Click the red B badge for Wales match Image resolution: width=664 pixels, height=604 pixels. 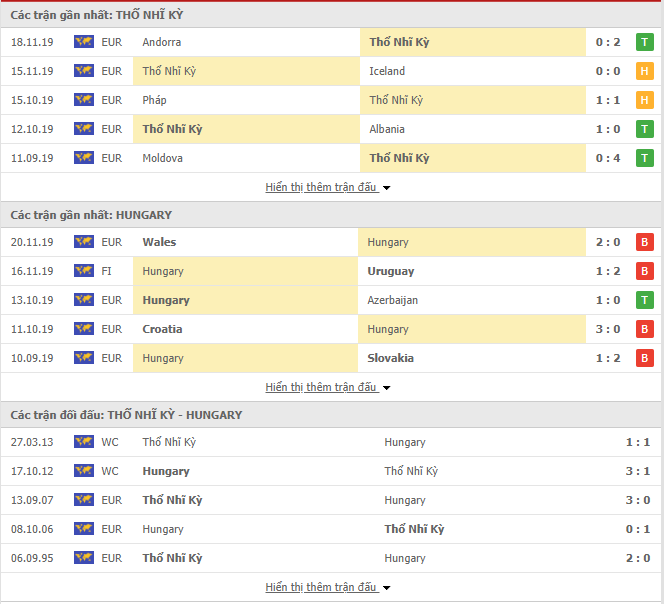pyautogui.click(x=645, y=242)
